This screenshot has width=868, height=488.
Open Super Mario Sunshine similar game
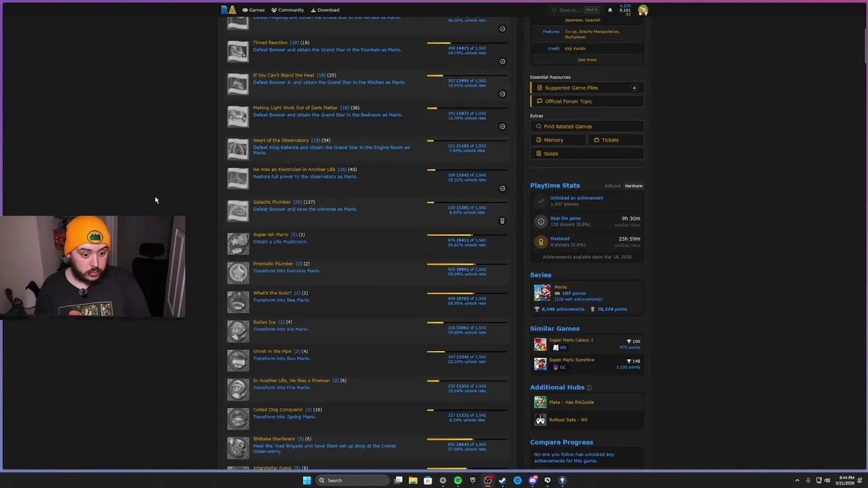(572, 360)
